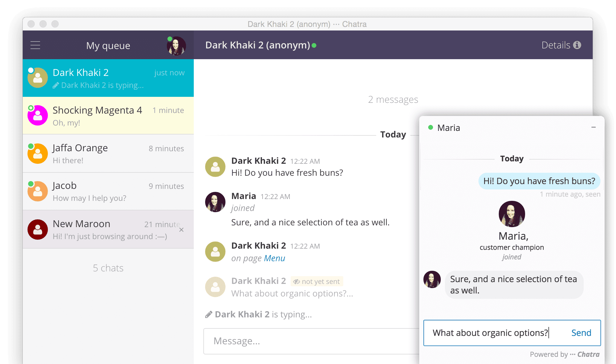Click Dark Khaki 2 avatar in chat list
The image size is (616, 364).
point(38,78)
